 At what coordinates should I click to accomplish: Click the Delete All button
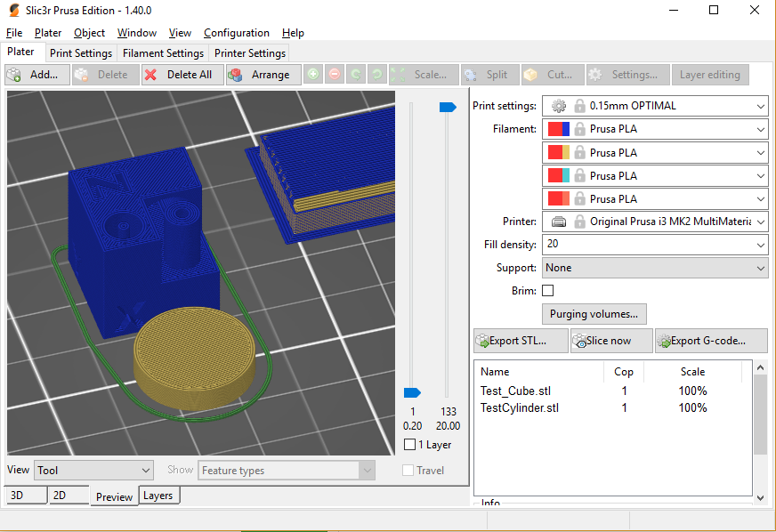click(182, 75)
